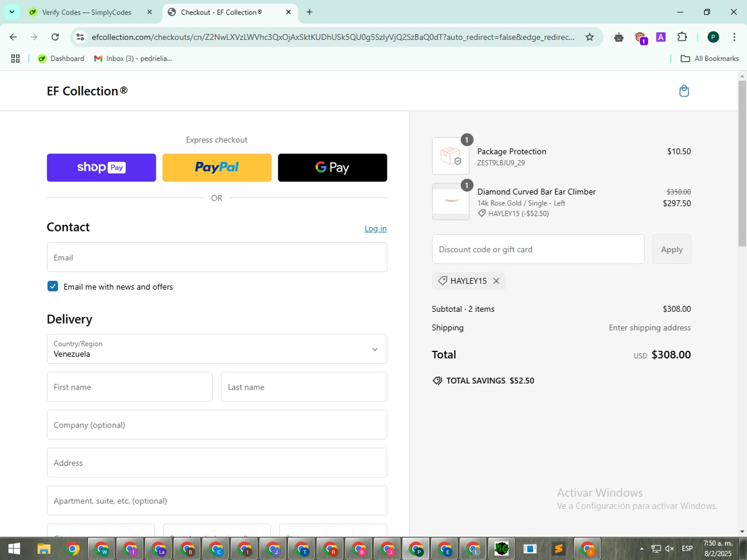Pay with Google Pay
This screenshot has height=560, width=747.
(x=332, y=168)
